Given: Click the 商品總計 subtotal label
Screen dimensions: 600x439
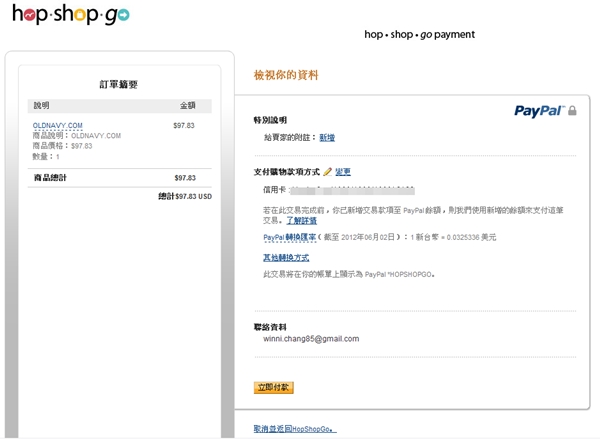Looking at the screenshot, I should 50,178.
